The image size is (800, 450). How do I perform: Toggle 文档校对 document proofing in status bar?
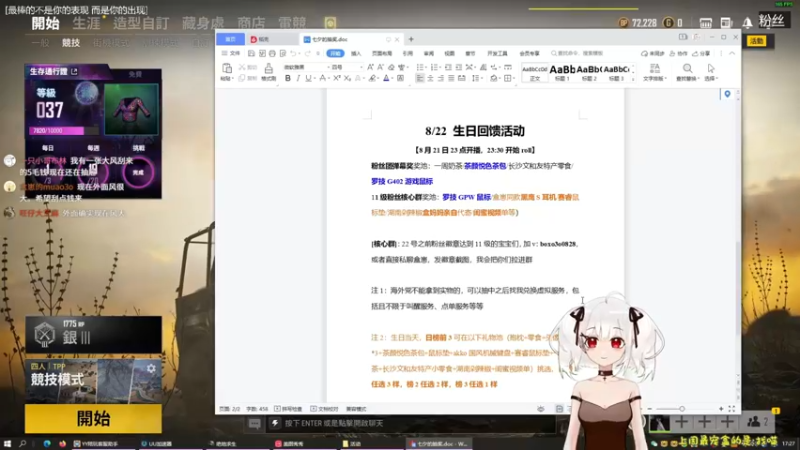click(x=324, y=409)
